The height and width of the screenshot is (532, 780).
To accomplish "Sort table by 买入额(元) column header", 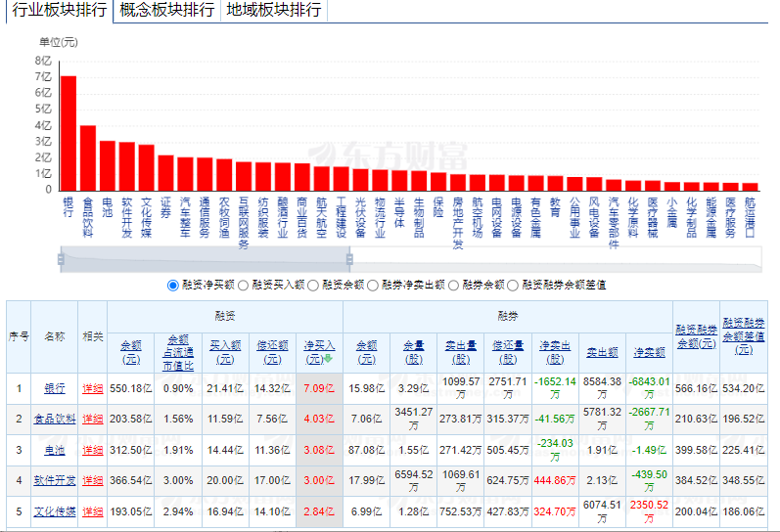I will coord(225,351).
